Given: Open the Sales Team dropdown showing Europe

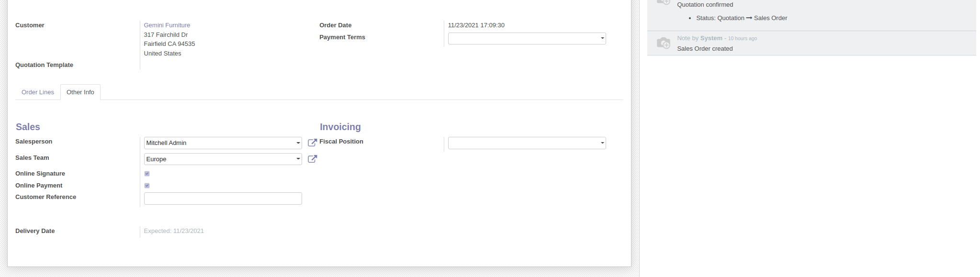Looking at the screenshot, I should click(x=223, y=159).
